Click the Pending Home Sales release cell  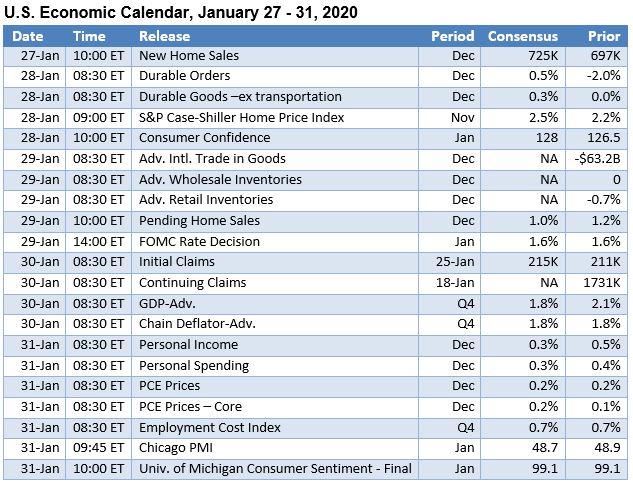click(x=199, y=220)
